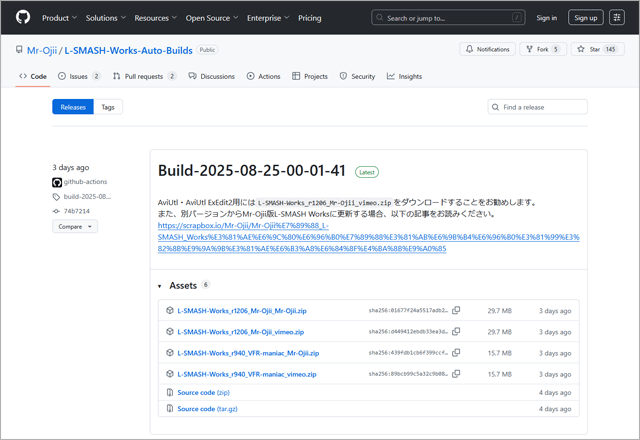Open the GitHub home logo
Image resolution: width=640 pixels, height=440 pixels.
coord(23,18)
